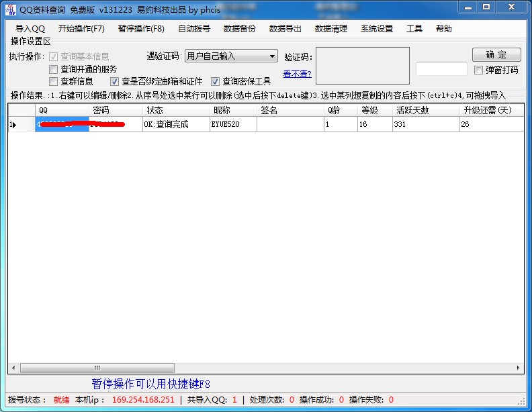Open the 数据备份 menu
The width and height of the screenshot is (532, 412).
tap(240, 29)
